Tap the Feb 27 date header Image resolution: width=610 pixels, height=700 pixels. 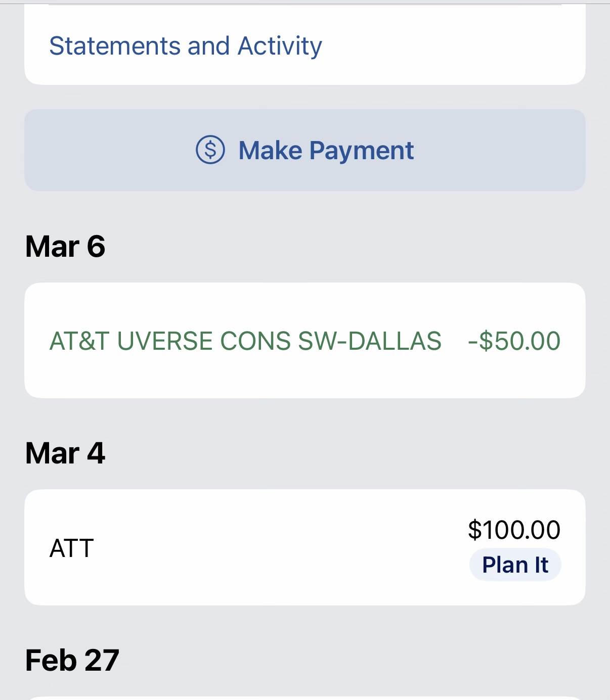[x=72, y=660]
